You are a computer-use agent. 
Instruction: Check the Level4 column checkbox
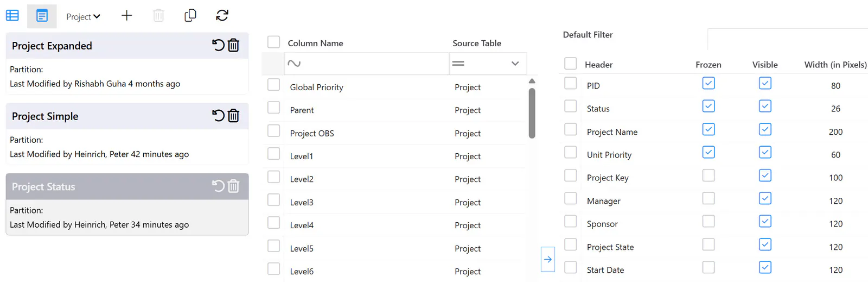point(274,223)
